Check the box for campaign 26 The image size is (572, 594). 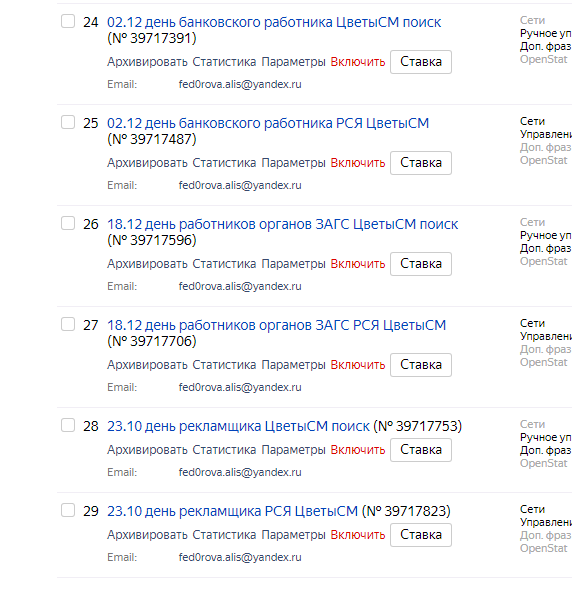[x=68, y=223]
